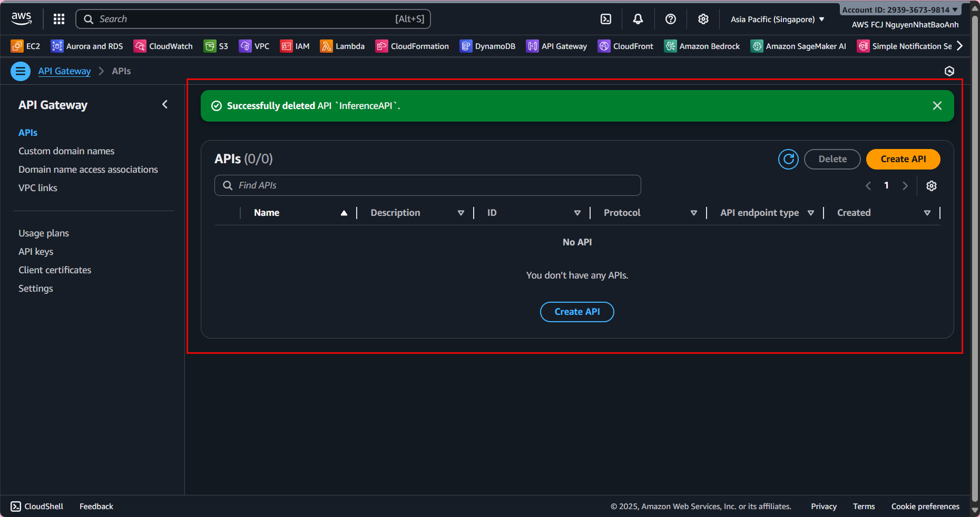This screenshot has width=980, height=517.
Task: Open Cookie preferences
Action: 925,506
